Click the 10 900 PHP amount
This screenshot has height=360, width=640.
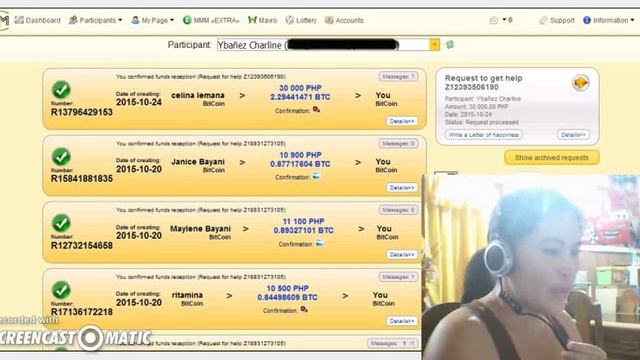tap(300, 155)
